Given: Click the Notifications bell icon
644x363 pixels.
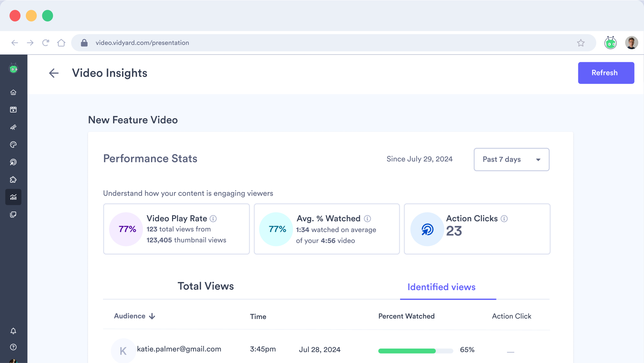Looking at the screenshot, I should coord(13,331).
